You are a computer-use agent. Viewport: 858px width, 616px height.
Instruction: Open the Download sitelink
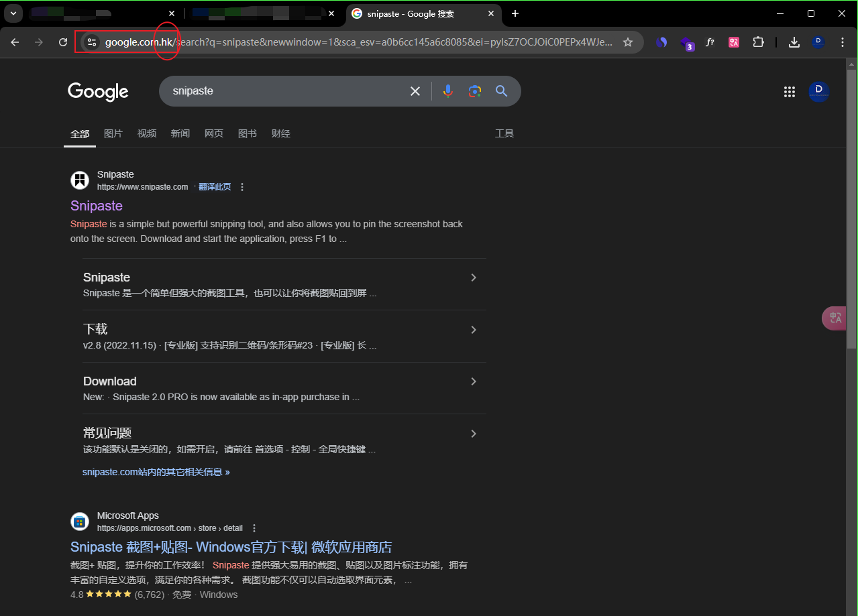pyautogui.click(x=110, y=381)
